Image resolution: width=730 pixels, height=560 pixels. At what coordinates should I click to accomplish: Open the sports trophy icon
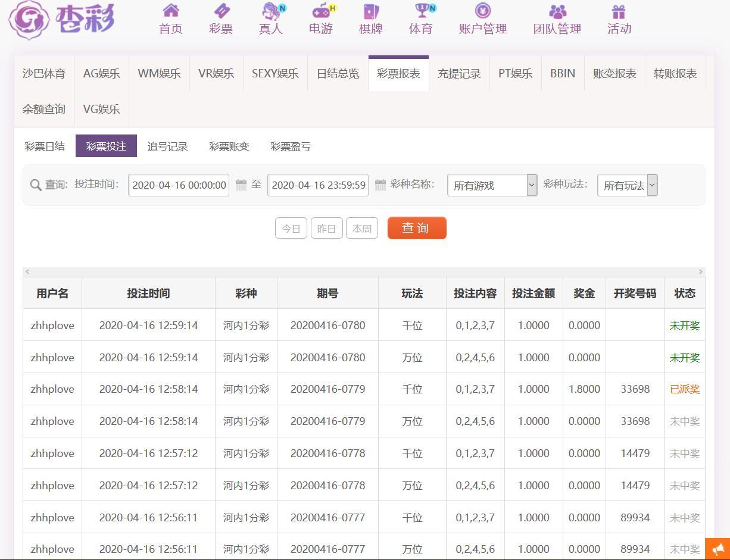coord(422,11)
